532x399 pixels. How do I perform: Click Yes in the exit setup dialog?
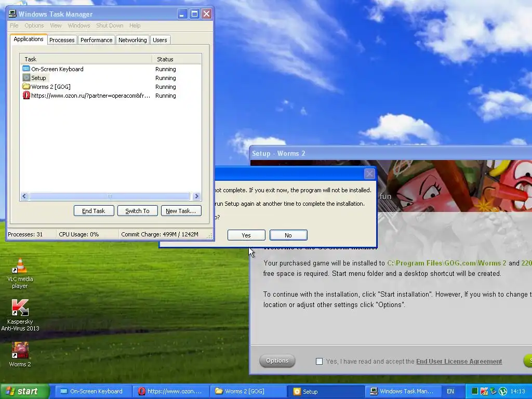point(246,235)
